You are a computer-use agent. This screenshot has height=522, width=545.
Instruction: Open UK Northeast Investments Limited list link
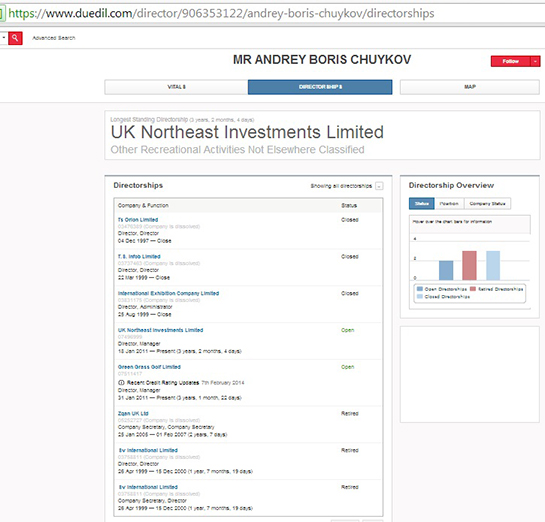161,330
